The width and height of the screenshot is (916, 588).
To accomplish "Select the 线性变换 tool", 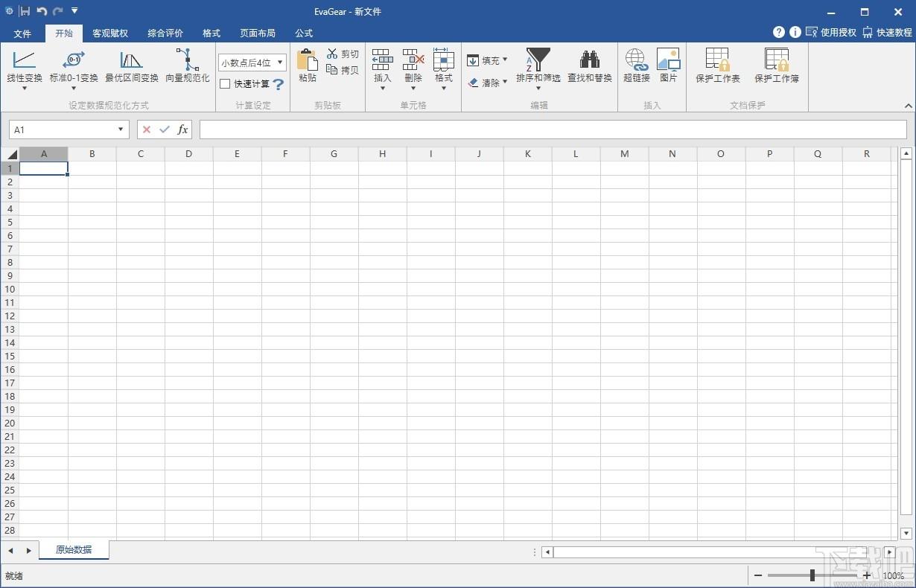I will click(x=25, y=68).
